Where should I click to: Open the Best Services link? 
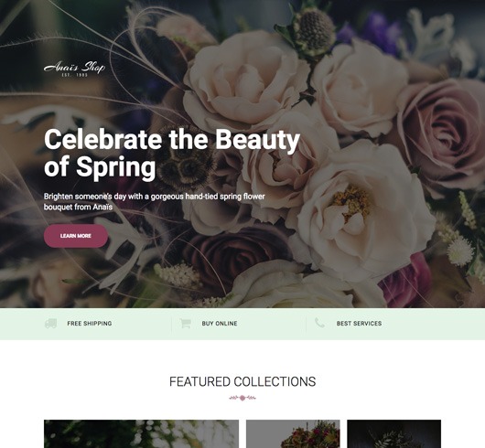coord(359,324)
